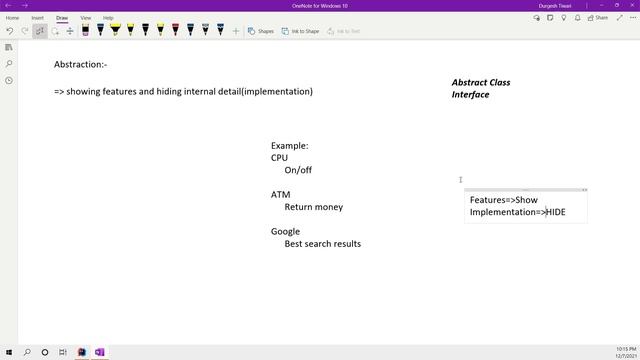
Task: Open taskbar search
Action: pyautogui.click(x=27, y=352)
